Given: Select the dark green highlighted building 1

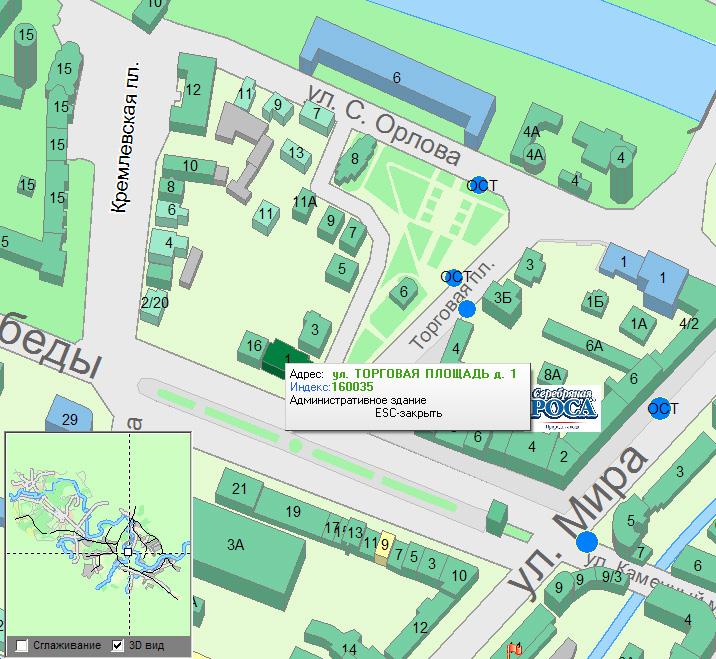Looking at the screenshot, I should tap(281, 355).
